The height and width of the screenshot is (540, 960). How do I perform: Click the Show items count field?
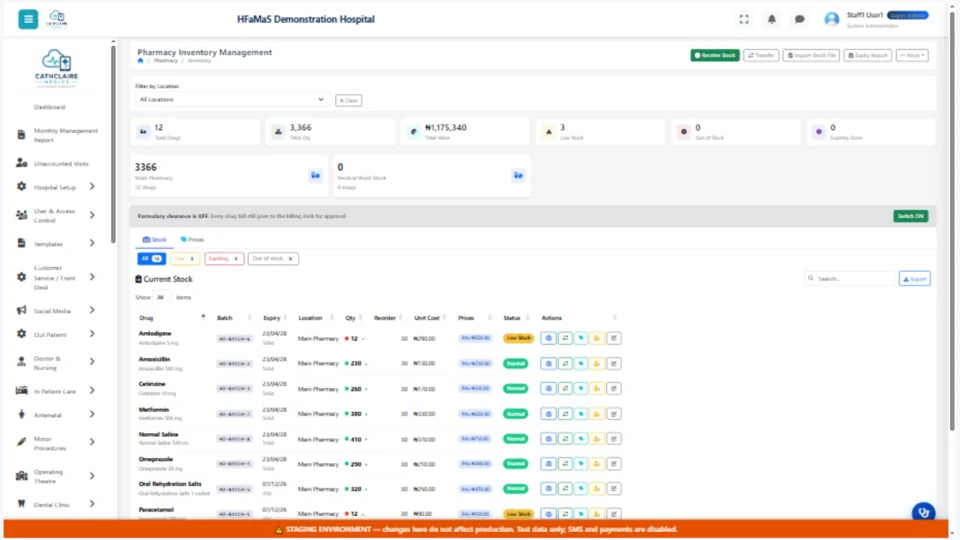pyautogui.click(x=160, y=298)
